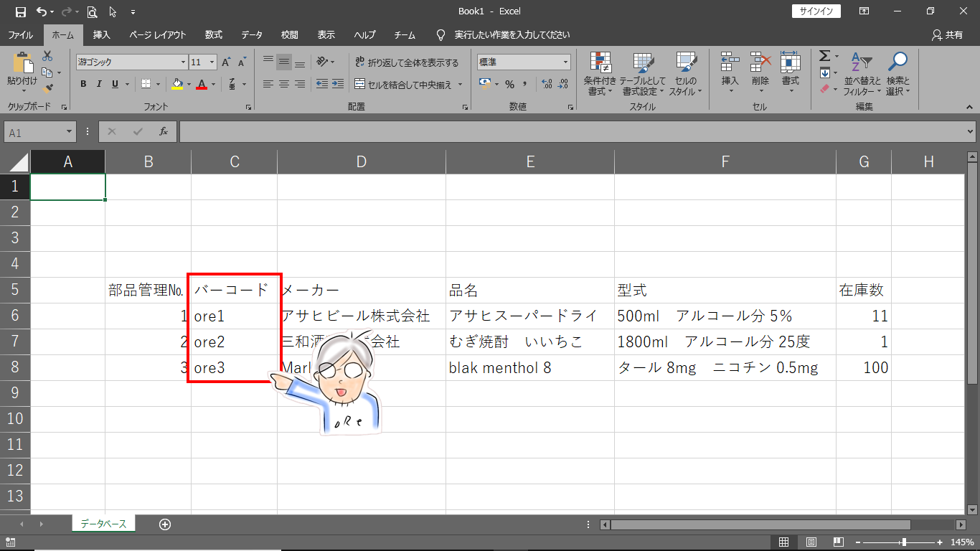Expand the formula bar
Viewport: 980px width, 551px height.
(971, 132)
